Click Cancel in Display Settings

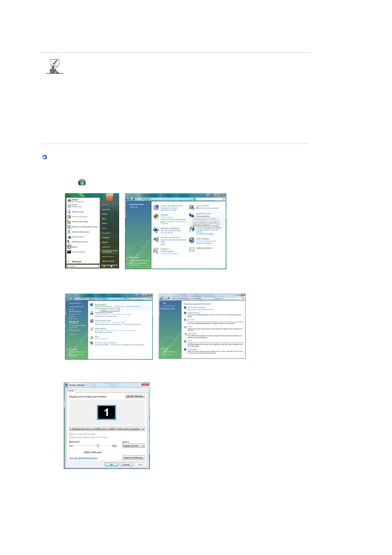[x=126, y=465]
